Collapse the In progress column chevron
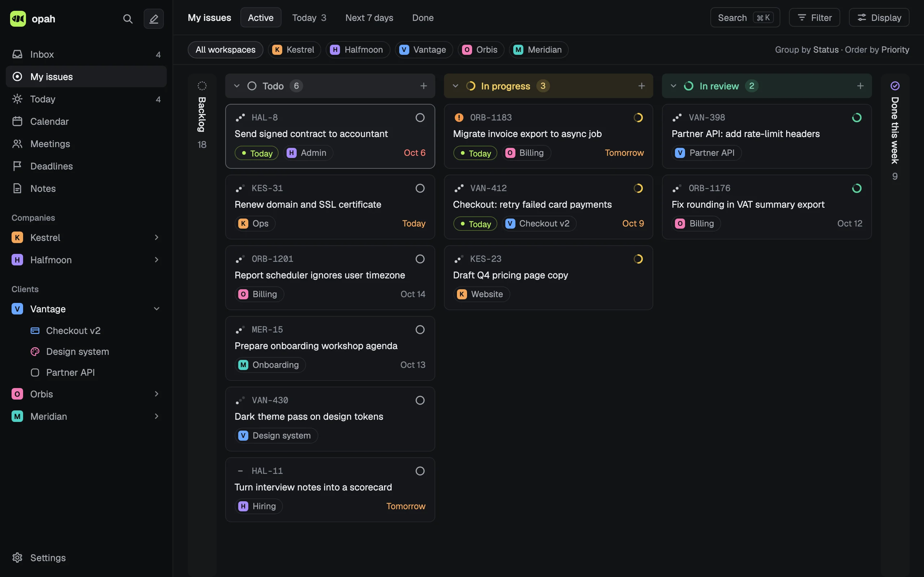Screen dimensions: 924x577 pyautogui.click(x=455, y=86)
